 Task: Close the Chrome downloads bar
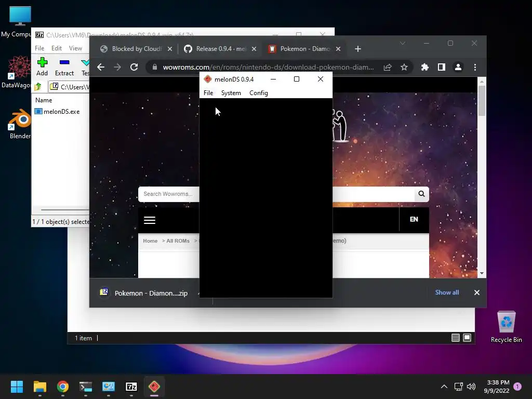point(477,292)
